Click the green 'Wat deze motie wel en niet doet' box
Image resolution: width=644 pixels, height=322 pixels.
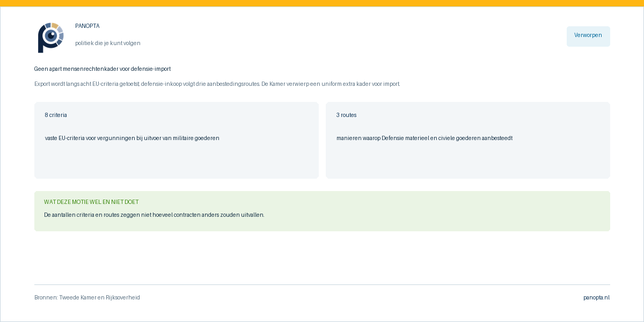(x=322, y=211)
